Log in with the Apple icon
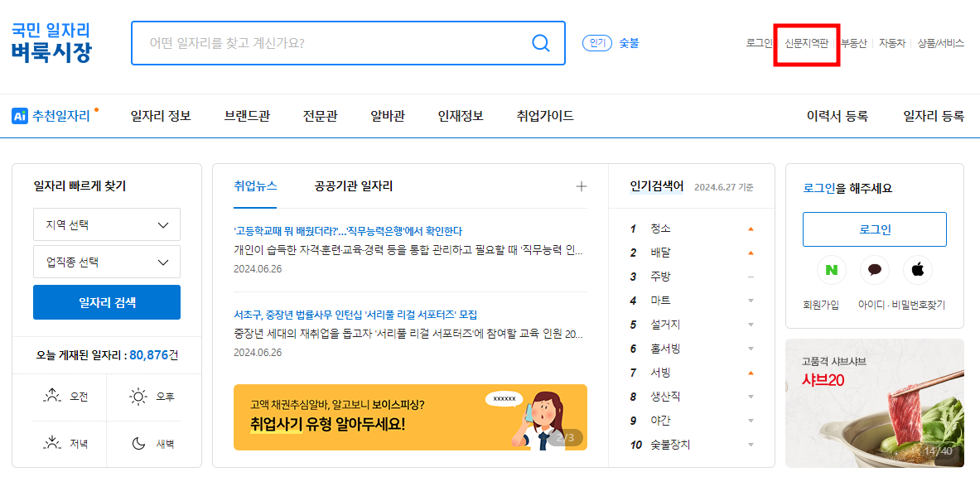Screen dimensions: 980x496 pos(917,269)
